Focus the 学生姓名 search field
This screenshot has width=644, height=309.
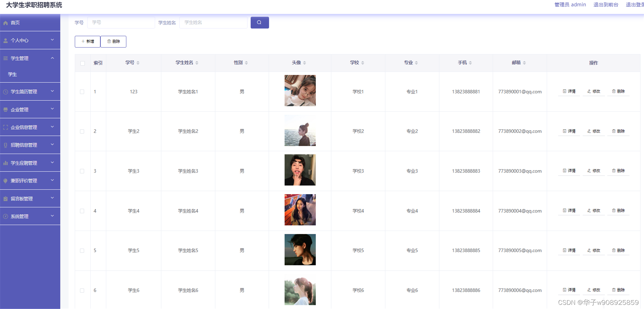click(x=213, y=23)
